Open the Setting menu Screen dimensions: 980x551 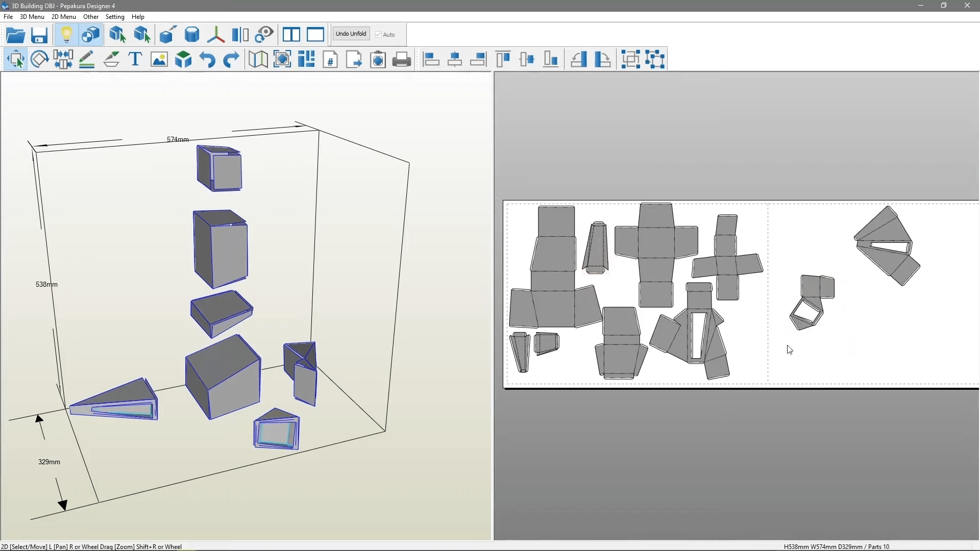tap(115, 17)
